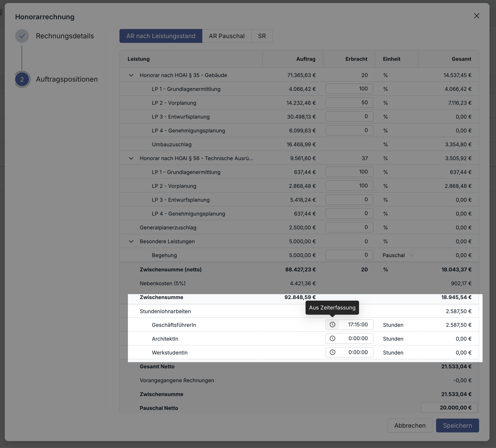Viewport: 496px width, 448px height.
Task: Click Pauschal Netto amount field
Action: tap(449, 408)
